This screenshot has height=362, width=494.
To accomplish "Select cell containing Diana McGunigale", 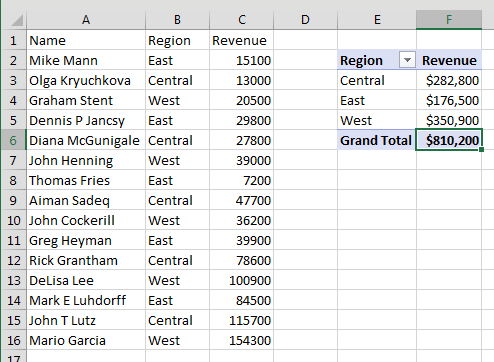I will (86, 140).
